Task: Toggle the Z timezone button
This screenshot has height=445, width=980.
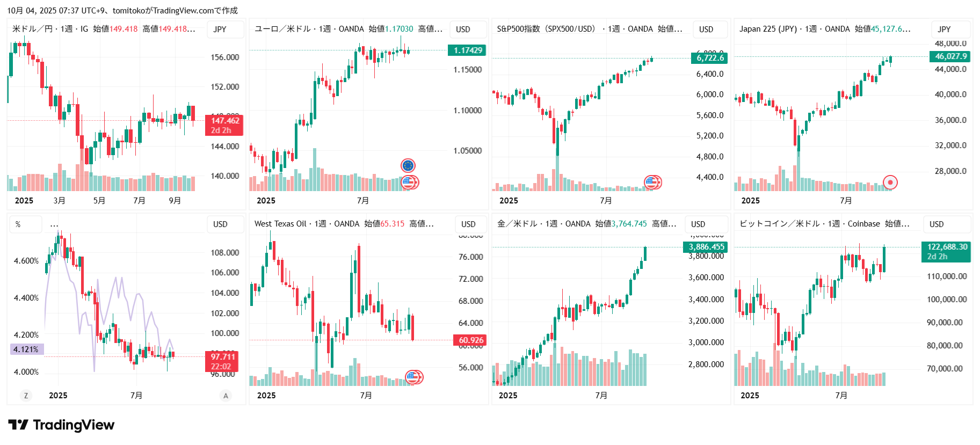Action: tap(26, 396)
